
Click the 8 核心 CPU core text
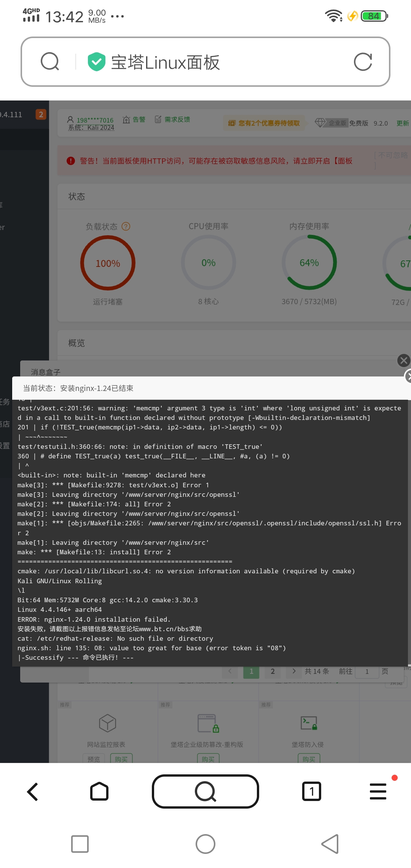[209, 302]
